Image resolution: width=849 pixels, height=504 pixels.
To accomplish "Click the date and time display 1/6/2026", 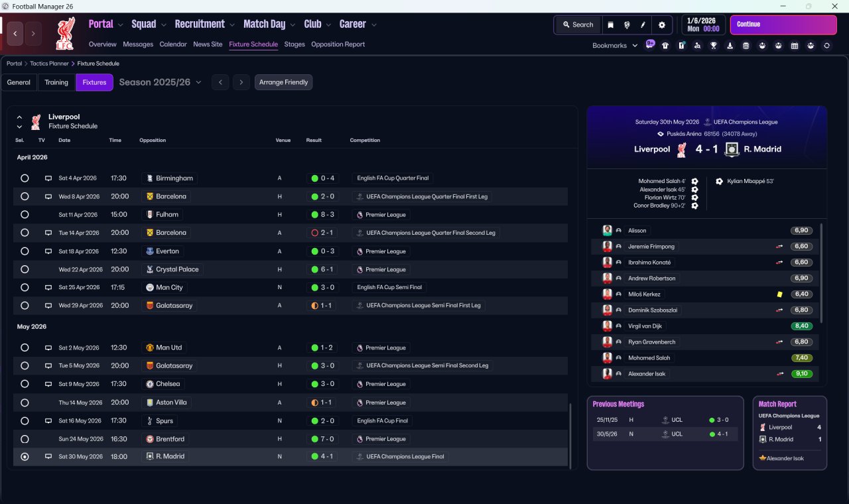I will [x=703, y=25].
